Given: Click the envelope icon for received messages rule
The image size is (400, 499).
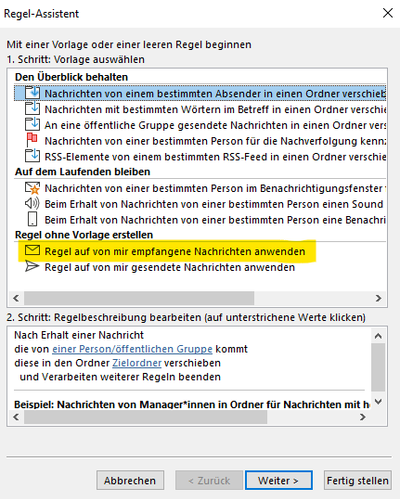Looking at the screenshot, I should (x=32, y=251).
